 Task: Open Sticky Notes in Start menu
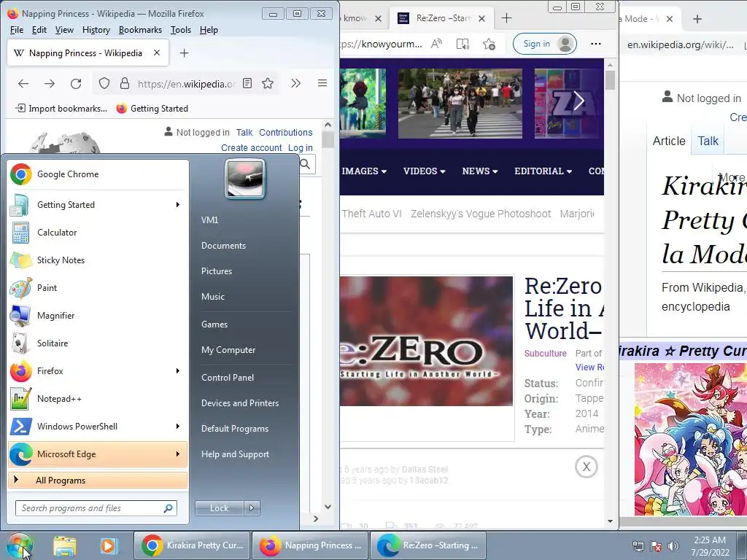click(x=98, y=260)
